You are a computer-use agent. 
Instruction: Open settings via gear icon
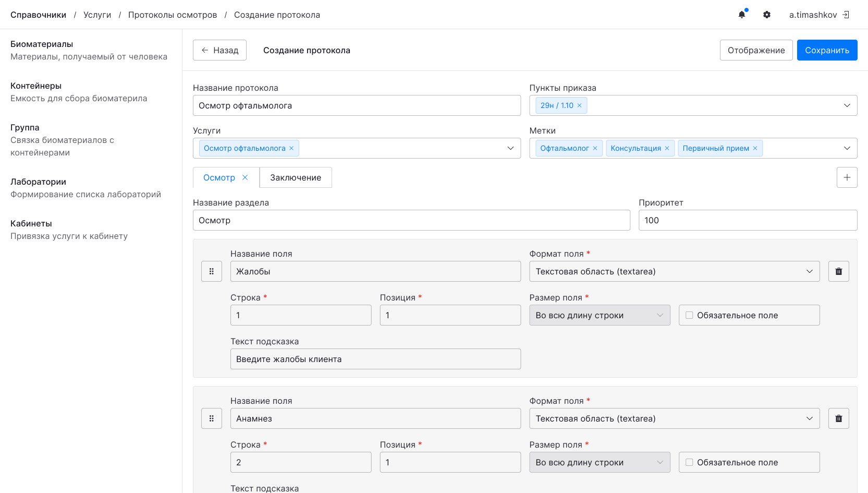click(767, 15)
